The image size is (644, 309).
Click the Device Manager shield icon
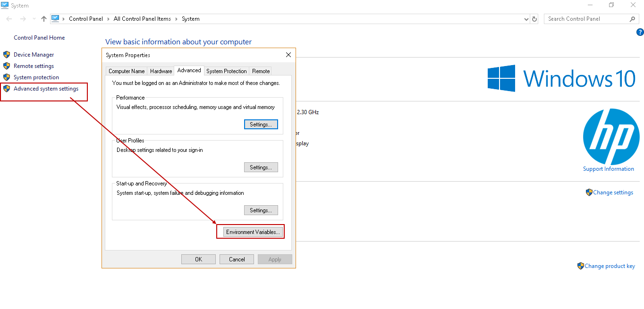point(7,55)
